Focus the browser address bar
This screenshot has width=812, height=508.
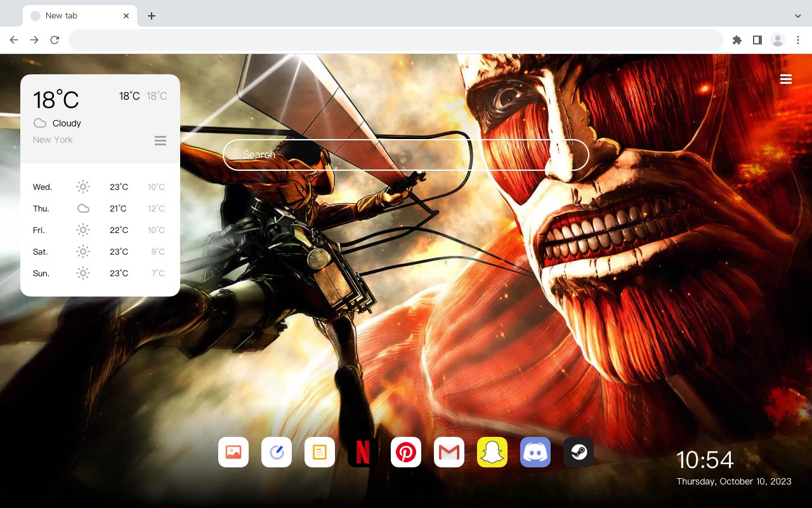tap(396, 40)
